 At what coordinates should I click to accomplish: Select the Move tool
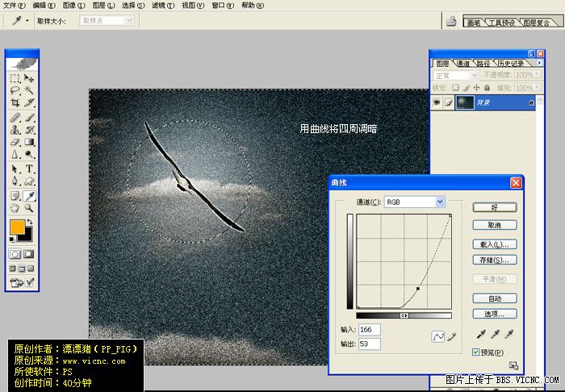[x=29, y=78]
